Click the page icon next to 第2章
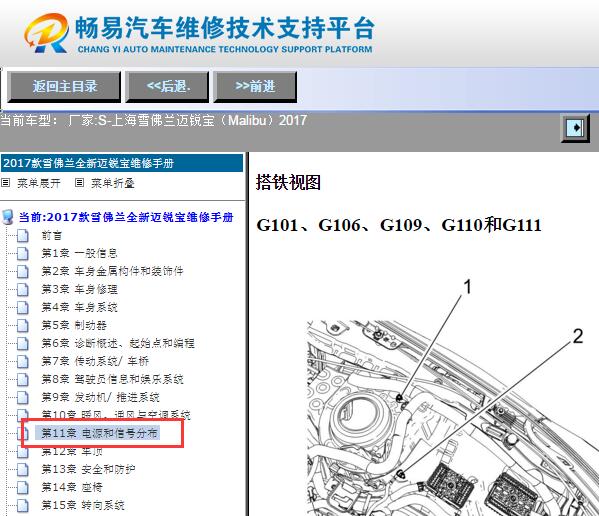Viewport: 599px width, 516px height. (x=23, y=272)
